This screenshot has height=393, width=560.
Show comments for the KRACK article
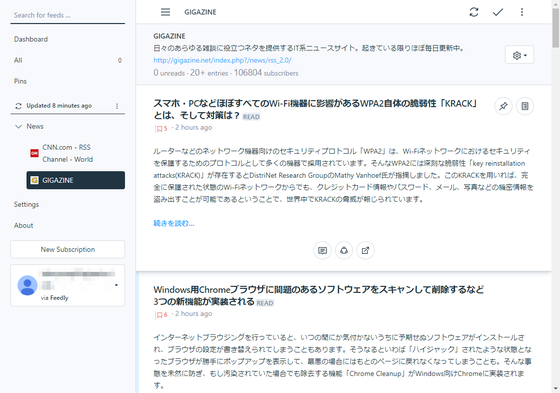pyautogui.click(x=322, y=250)
